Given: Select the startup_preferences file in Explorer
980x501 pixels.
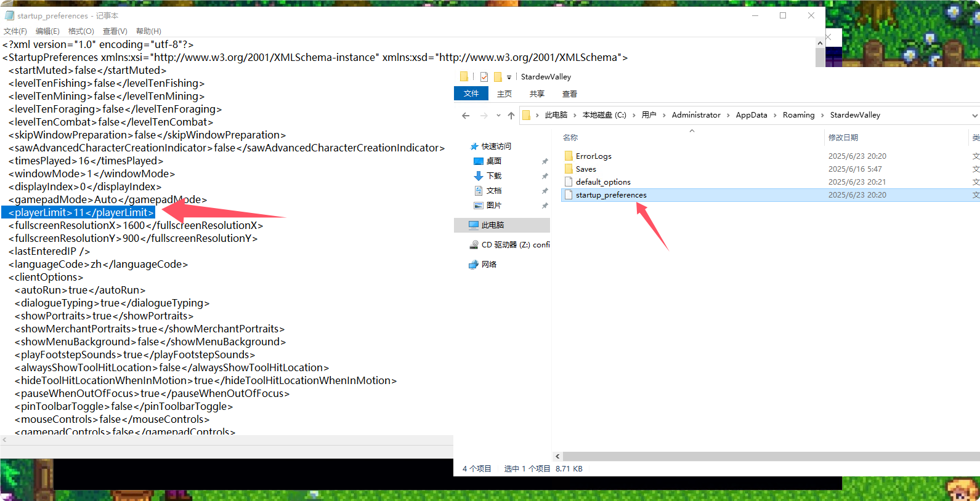Looking at the screenshot, I should (611, 195).
